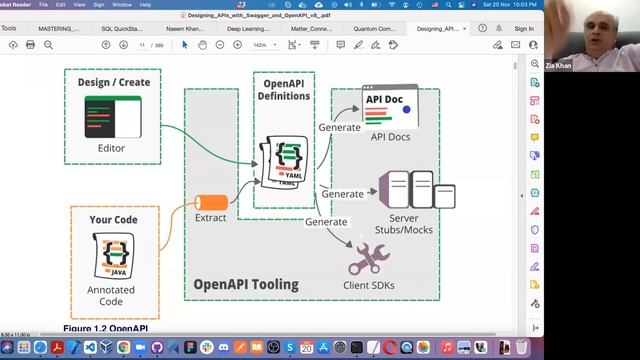Open Google Chrome from the Dock
Image resolution: width=640 pixels, height=360 pixels.
(123, 347)
